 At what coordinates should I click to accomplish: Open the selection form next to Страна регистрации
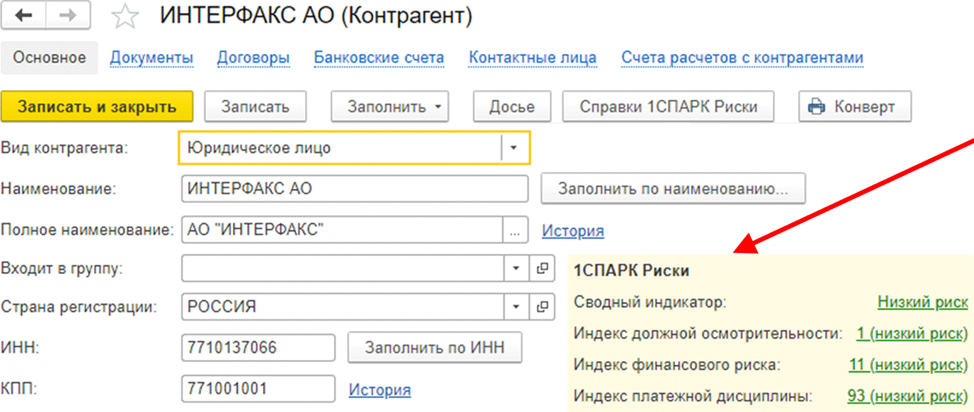pos(542,307)
